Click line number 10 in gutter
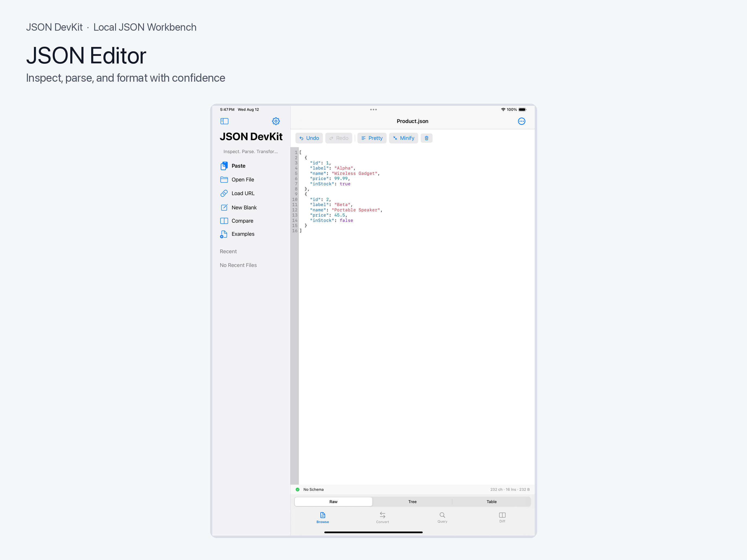Image resolution: width=747 pixels, height=560 pixels. pos(295,199)
